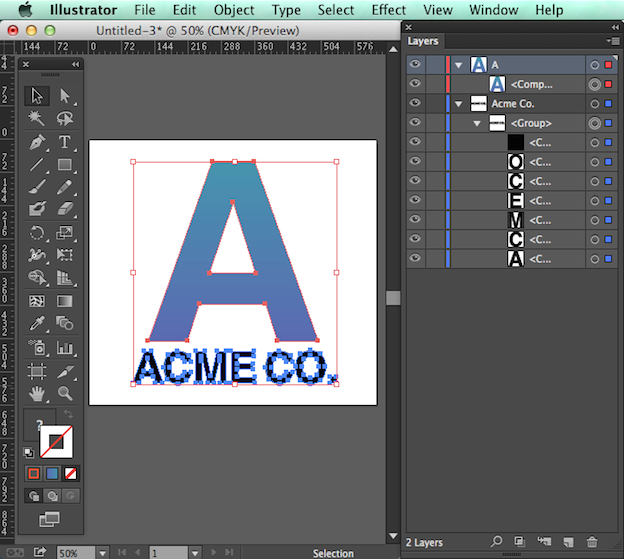Select the Hand tool
This screenshot has width=624, height=559.
37,394
